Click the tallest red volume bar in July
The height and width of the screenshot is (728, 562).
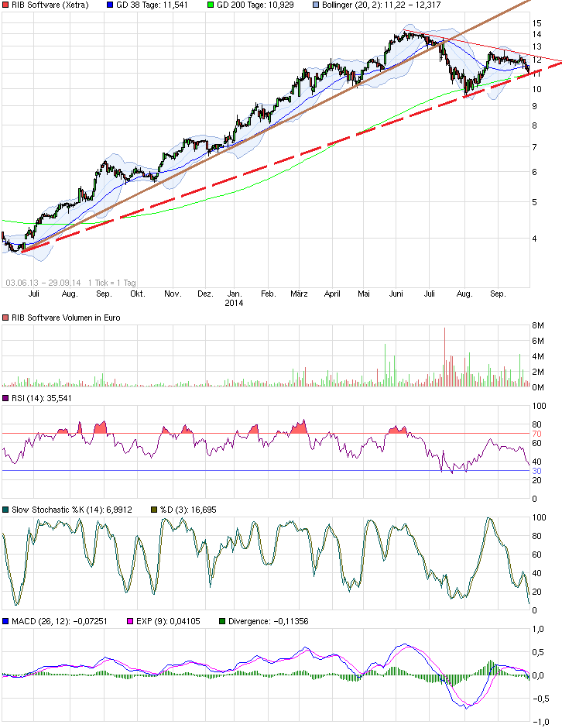[444, 357]
